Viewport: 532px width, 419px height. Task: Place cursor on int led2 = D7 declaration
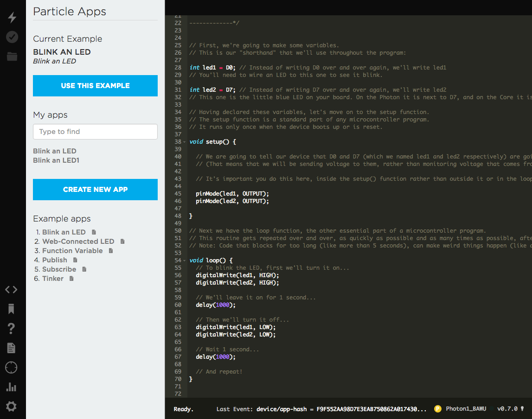click(212, 90)
